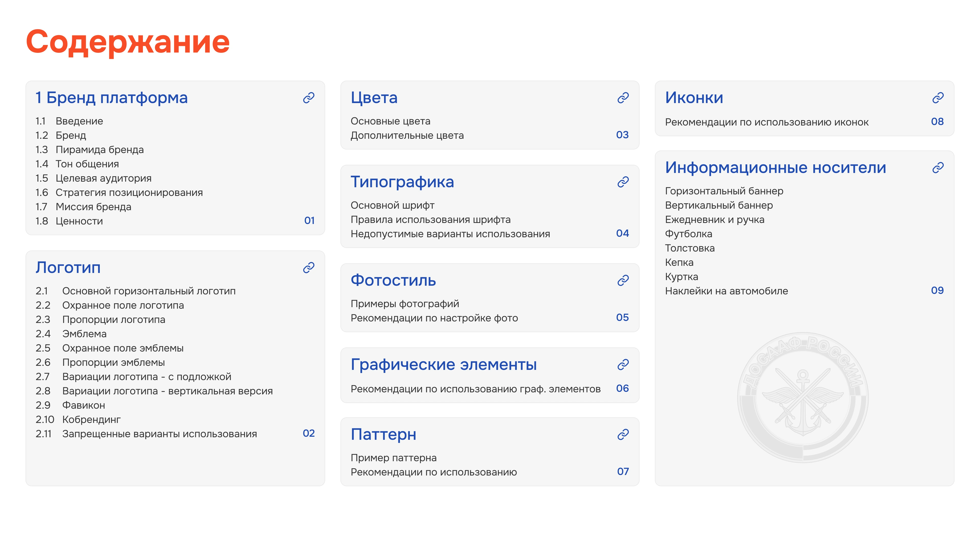Select the '2.4 Эмблема' entry
The width and height of the screenshot is (980, 551).
pyautogui.click(x=71, y=334)
